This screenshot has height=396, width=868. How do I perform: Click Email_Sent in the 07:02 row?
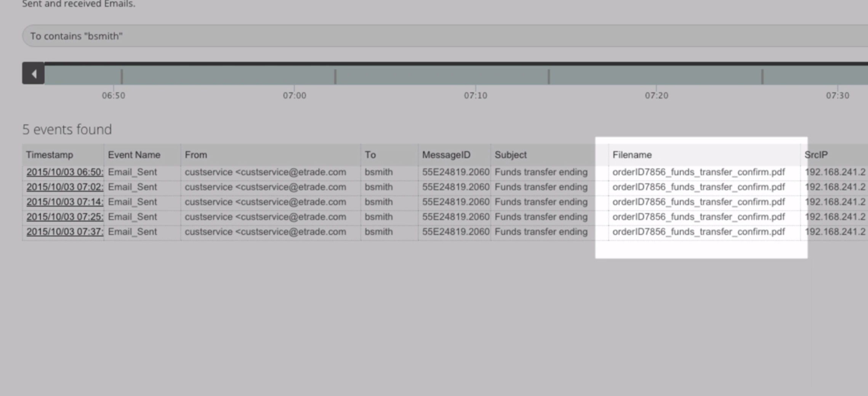point(132,187)
